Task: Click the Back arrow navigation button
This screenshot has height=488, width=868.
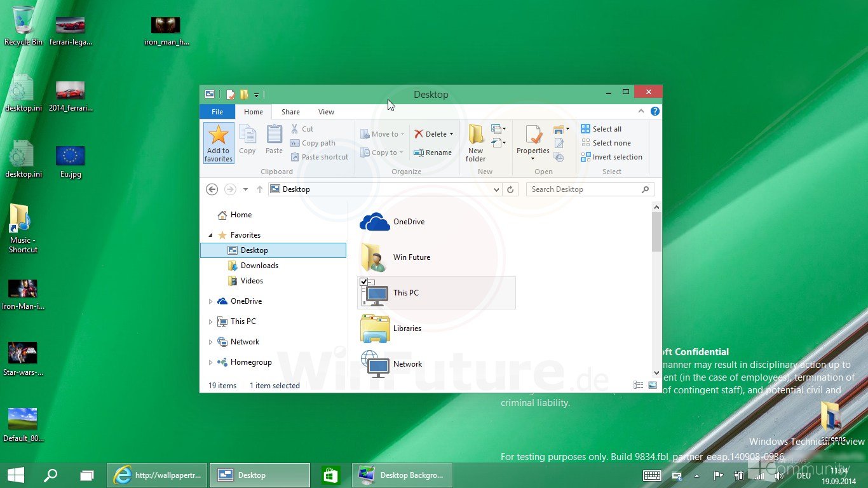Action: (212, 189)
